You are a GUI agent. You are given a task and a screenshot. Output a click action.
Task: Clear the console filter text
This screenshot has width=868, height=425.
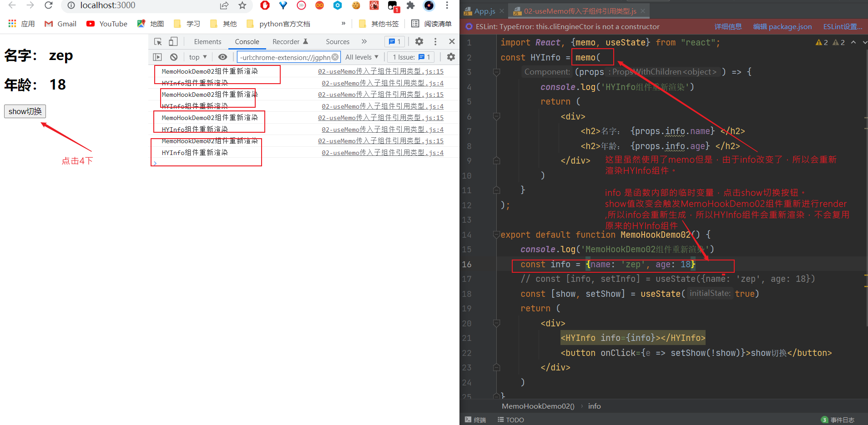point(335,57)
